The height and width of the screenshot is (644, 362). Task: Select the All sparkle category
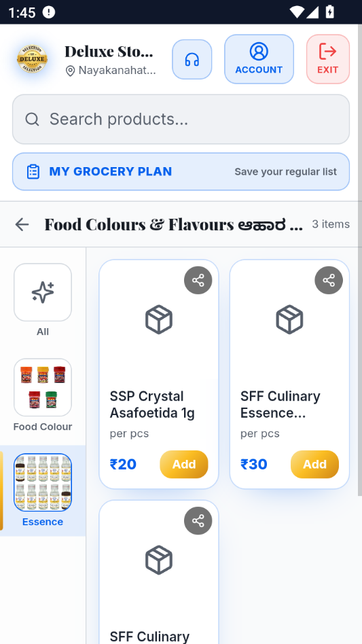tap(43, 292)
